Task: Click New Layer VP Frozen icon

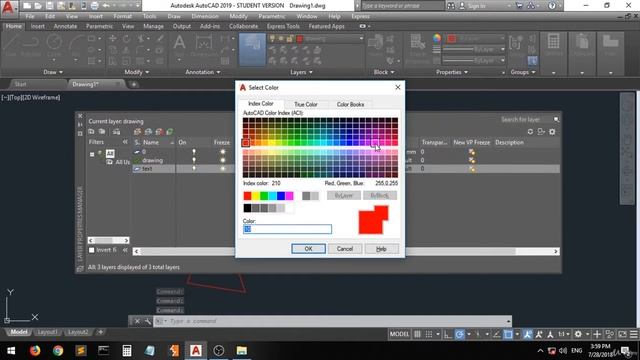Action: pyautogui.click(x=148, y=132)
